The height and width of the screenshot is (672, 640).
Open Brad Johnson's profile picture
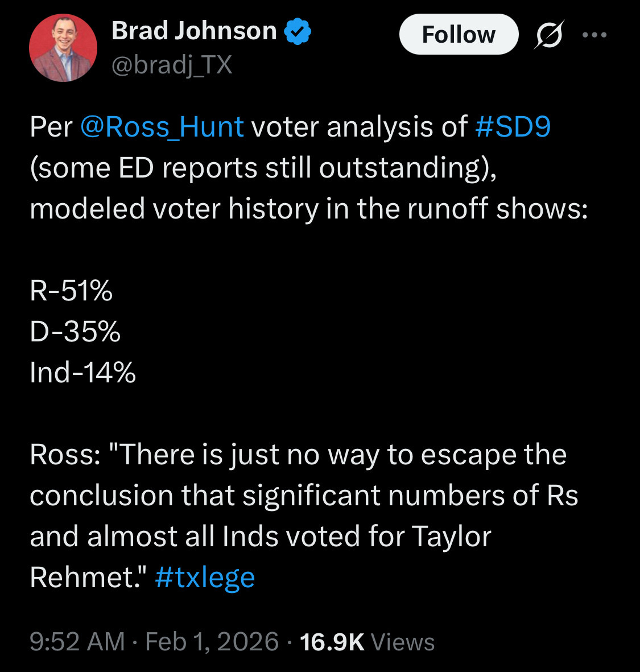click(63, 48)
